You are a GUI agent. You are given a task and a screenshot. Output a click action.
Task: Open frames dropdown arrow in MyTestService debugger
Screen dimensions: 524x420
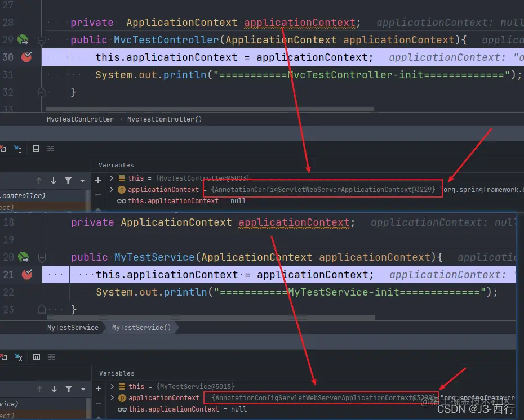point(83,389)
